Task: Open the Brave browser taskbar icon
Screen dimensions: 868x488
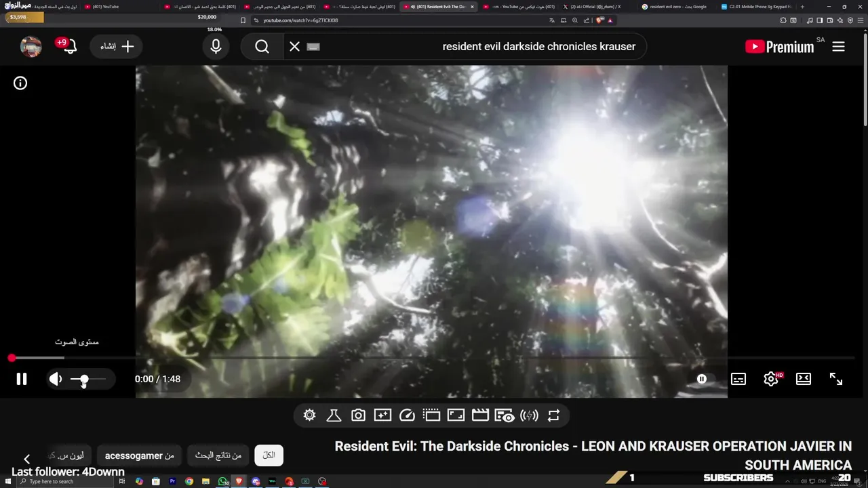Action: (x=239, y=481)
